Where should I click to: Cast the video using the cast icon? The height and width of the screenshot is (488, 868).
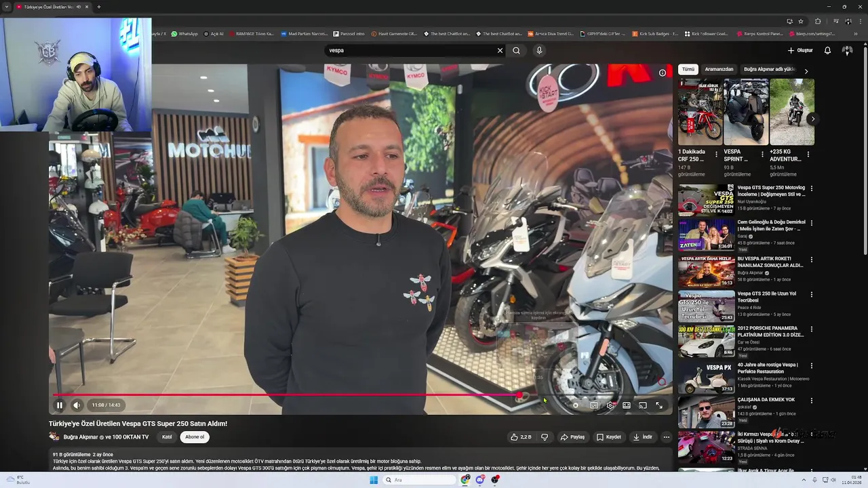pos(643,405)
